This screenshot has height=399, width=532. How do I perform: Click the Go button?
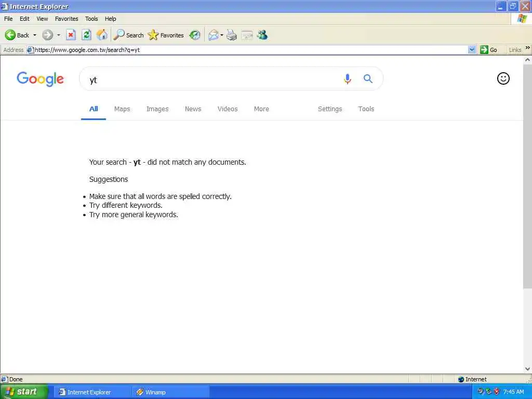point(488,50)
